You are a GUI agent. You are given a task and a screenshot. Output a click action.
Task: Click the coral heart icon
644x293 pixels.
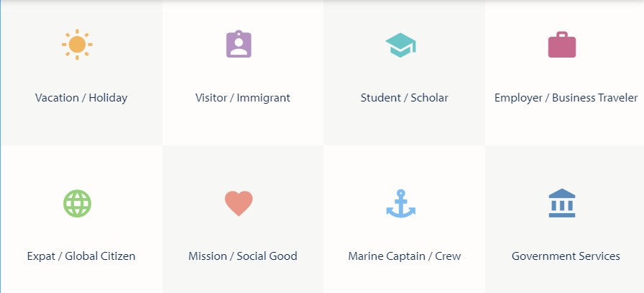tap(239, 204)
